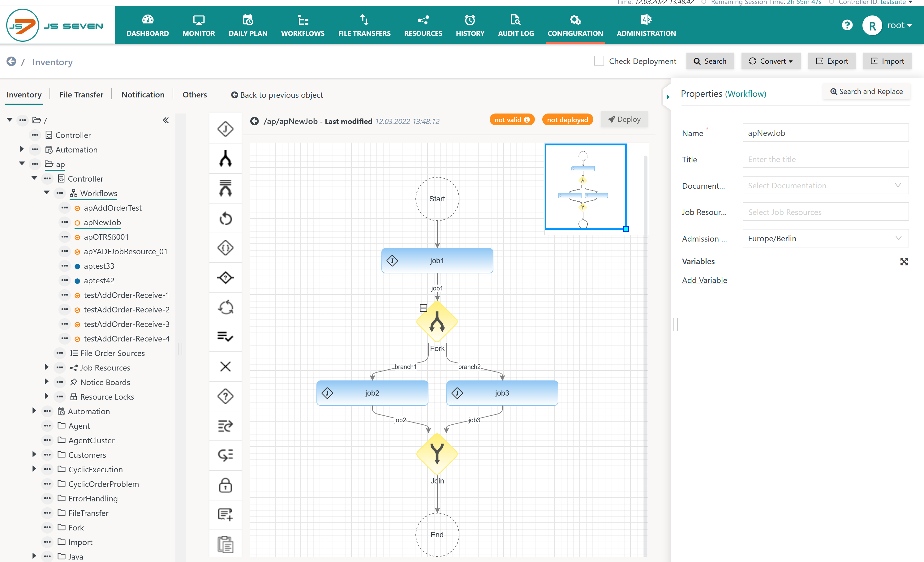This screenshot has width=924, height=562.
Task: Select the job2 node in workflow
Action: [x=372, y=393]
